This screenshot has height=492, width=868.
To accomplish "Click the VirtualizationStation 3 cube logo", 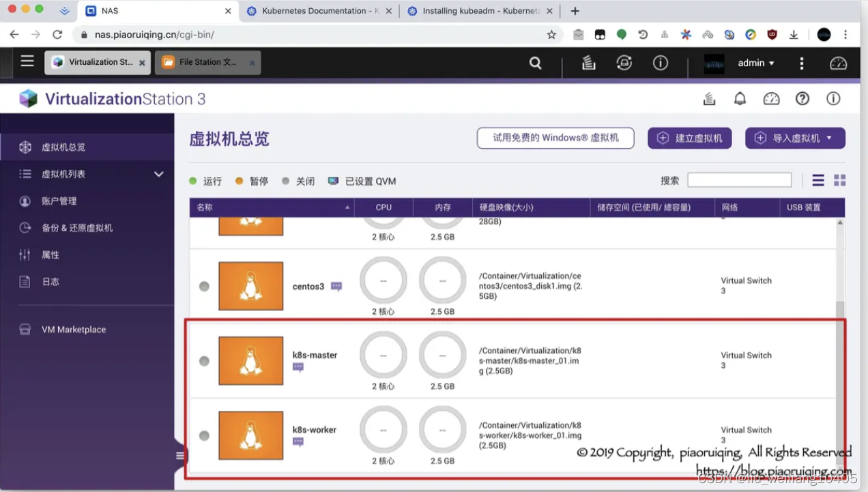I will tap(29, 99).
